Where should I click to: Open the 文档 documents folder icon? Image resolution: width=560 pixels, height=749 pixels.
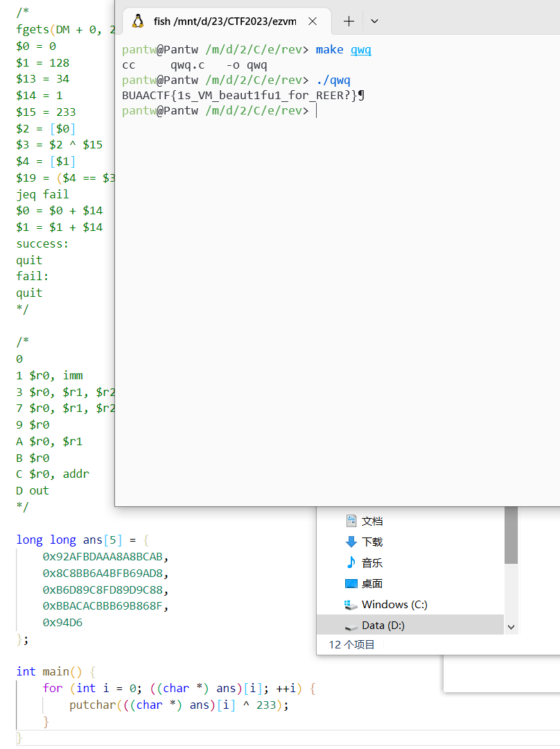pyautogui.click(x=351, y=521)
